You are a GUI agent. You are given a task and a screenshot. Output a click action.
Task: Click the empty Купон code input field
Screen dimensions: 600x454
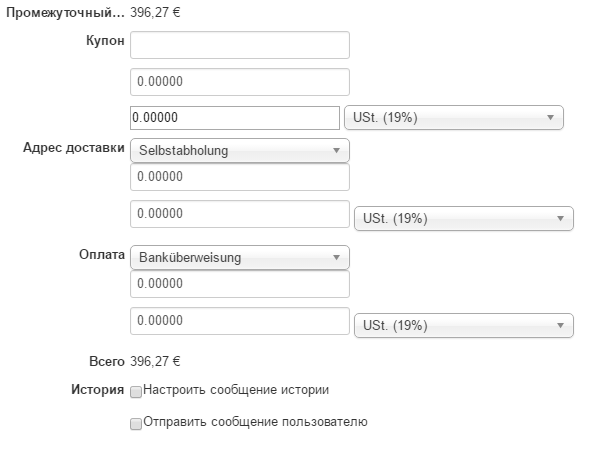[x=240, y=45]
